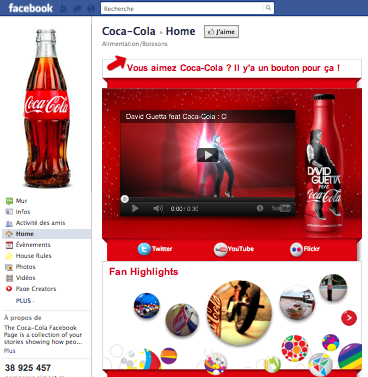Viewport: 368px width, 377px height.
Task: Click the 0:00 / 0:30 video time
Action: pos(184,209)
